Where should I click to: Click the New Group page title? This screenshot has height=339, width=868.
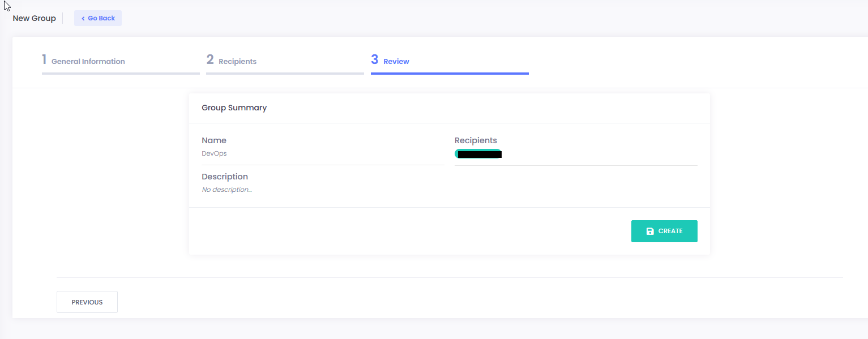(34, 18)
